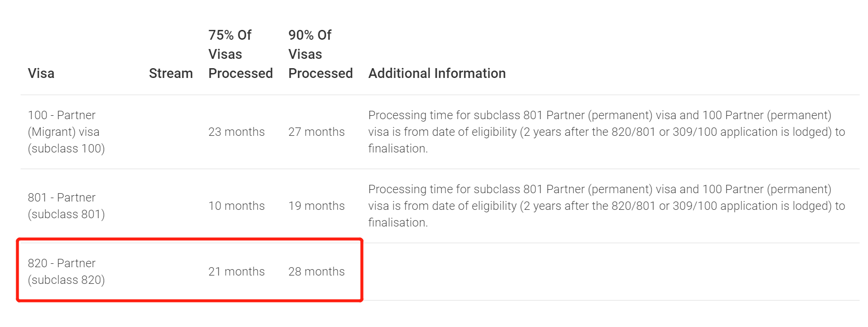Select the 100 - Partner (Migrant) visa cell
868x327 pixels.
[66, 132]
